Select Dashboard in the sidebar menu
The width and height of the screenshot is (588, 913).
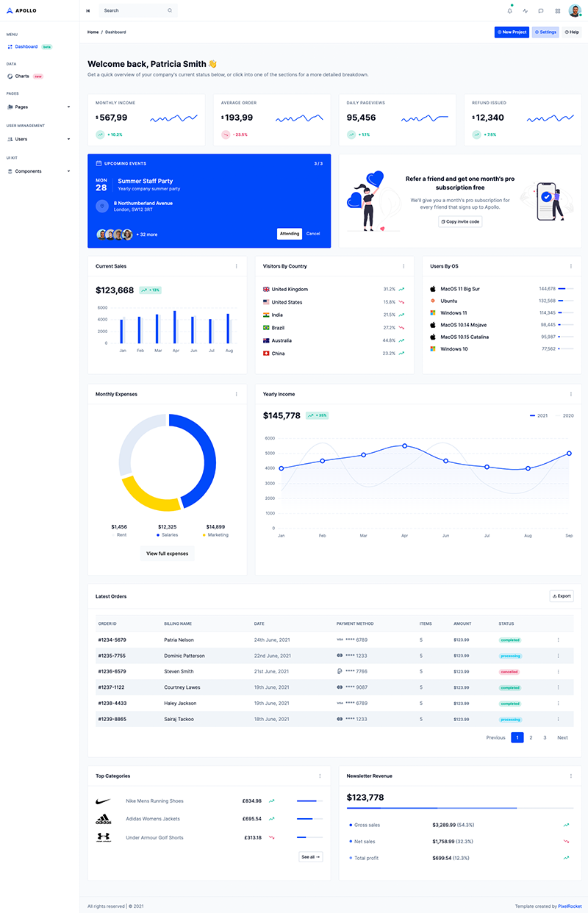[26, 46]
